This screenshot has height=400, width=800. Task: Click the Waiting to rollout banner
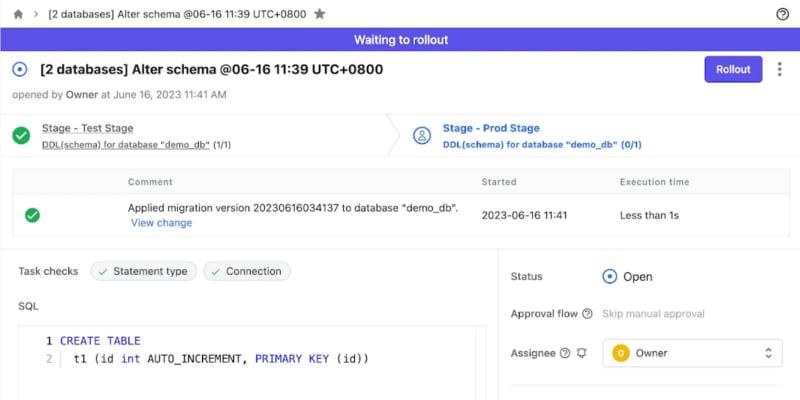(400, 40)
